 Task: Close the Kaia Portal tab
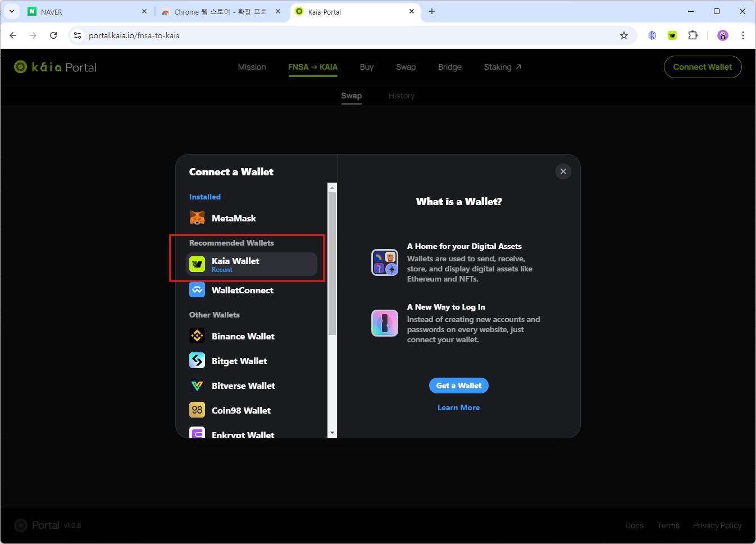[x=412, y=11]
